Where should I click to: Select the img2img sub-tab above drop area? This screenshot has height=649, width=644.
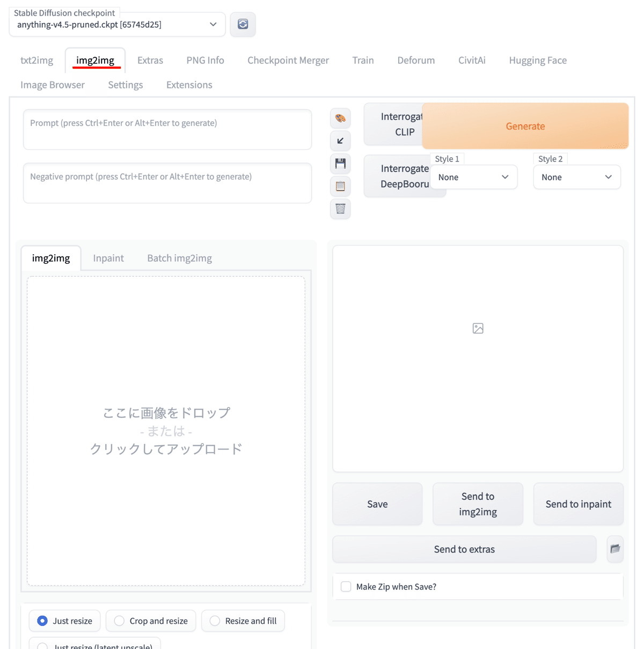[x=51, y=258]
